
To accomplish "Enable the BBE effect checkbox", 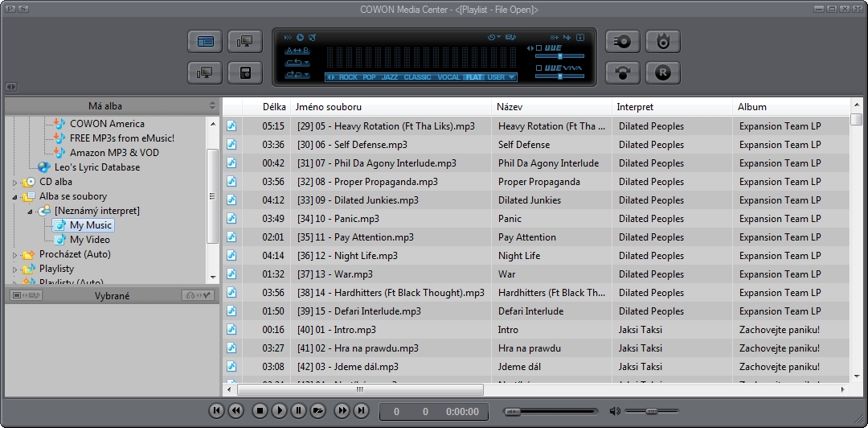I will pos(539,48).
